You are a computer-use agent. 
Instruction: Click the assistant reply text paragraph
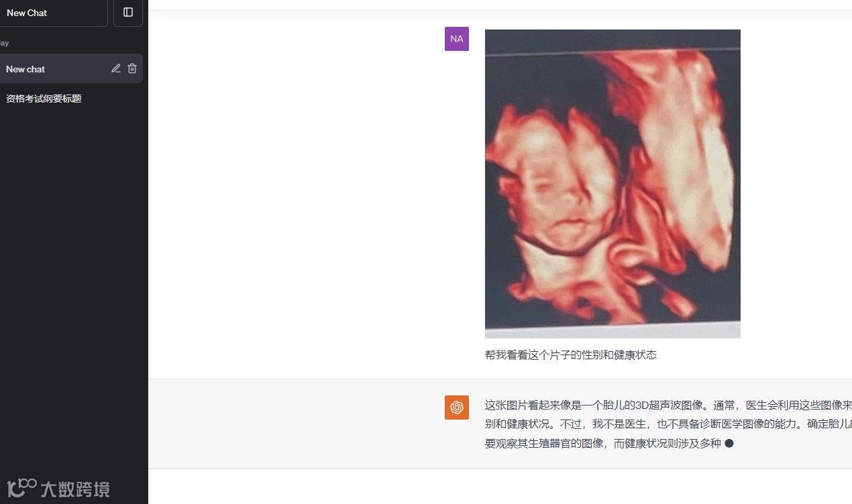pos(668,424)
